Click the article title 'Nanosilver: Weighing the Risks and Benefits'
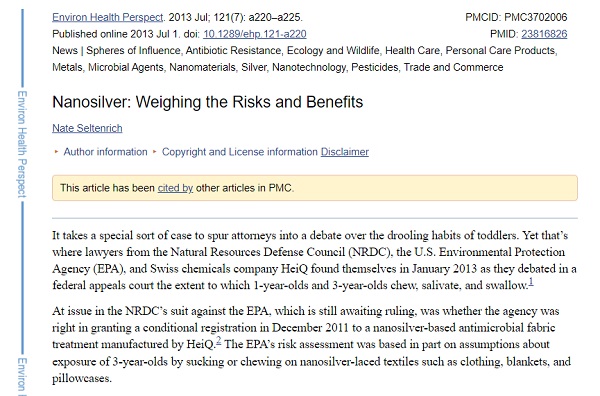This screenshot has height=396, width=600. point(207,102)
